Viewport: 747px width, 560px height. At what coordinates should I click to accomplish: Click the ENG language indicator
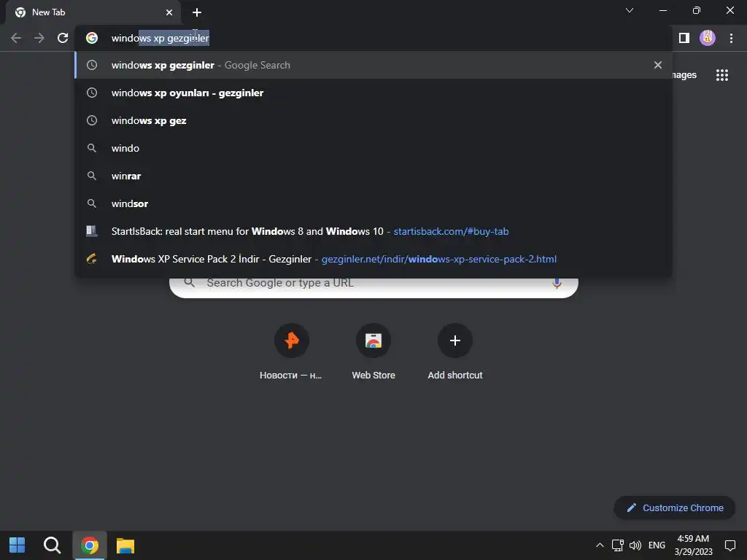point(657,545)
